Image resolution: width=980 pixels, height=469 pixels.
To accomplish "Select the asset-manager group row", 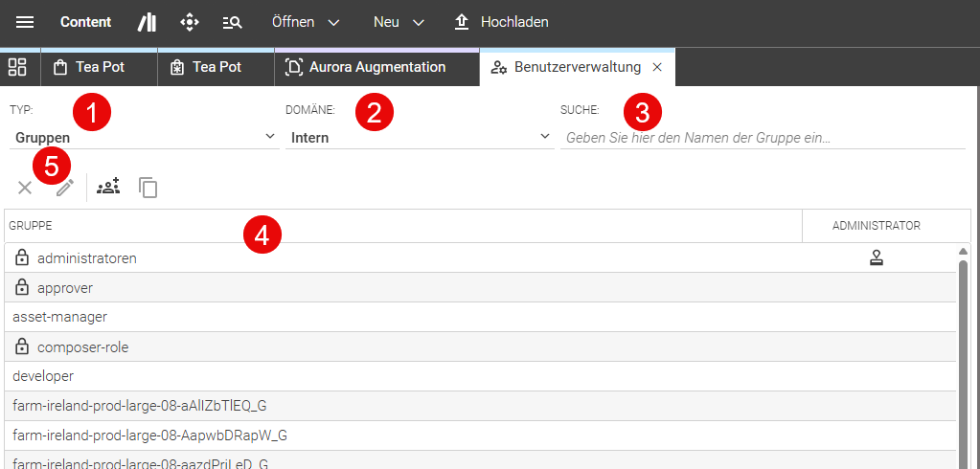I will 480,317.
